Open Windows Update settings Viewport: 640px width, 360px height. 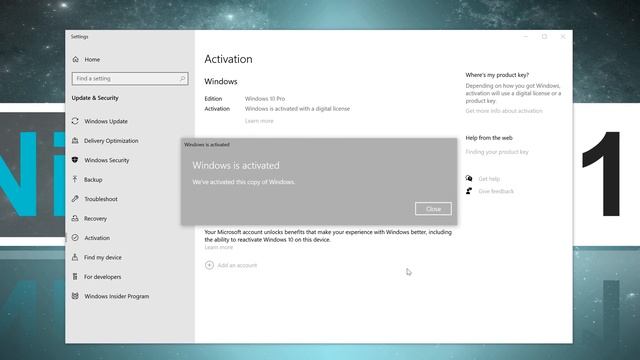[x=106, y=121]
